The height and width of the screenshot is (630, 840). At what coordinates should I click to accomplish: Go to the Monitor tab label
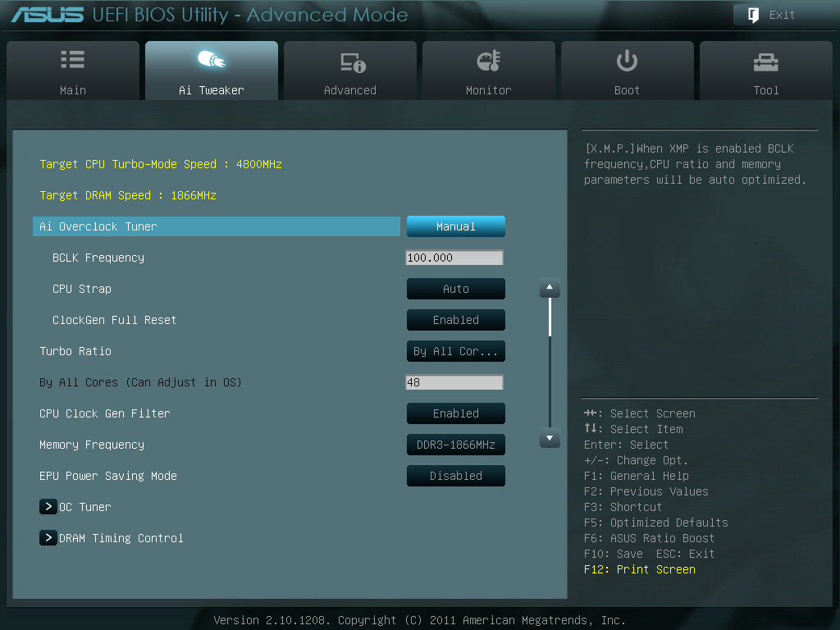[x=489, y=90]
